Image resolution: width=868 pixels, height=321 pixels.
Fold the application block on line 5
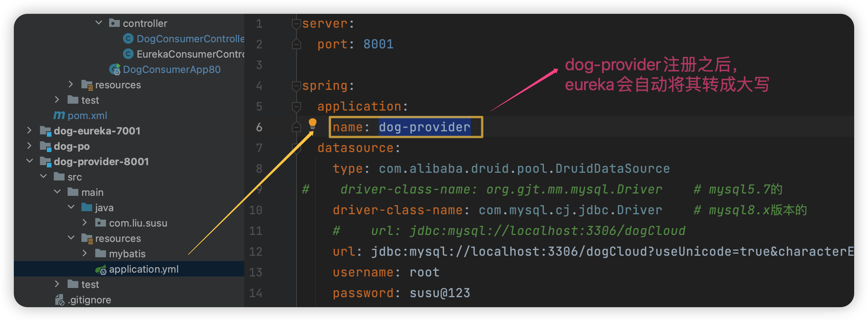click(x=296, y=107)
